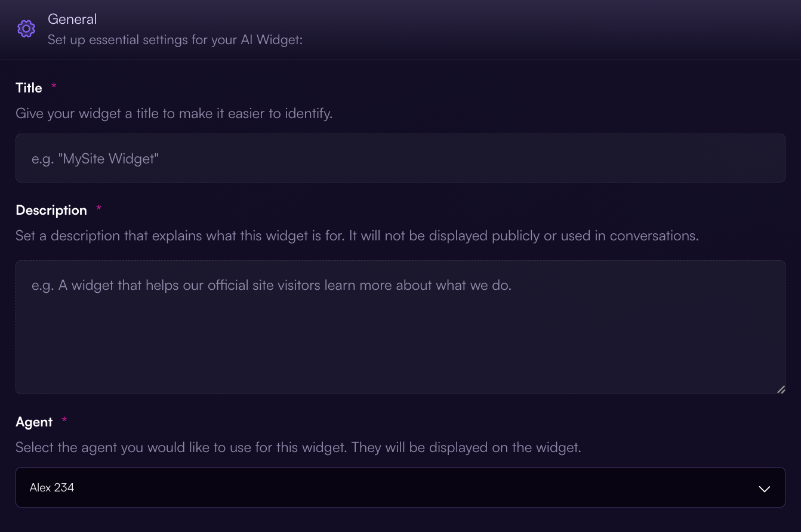Select the 'Alex 234' text in the Agent field
Viewport: 801px width, 532px height.
tap(52, 487)
